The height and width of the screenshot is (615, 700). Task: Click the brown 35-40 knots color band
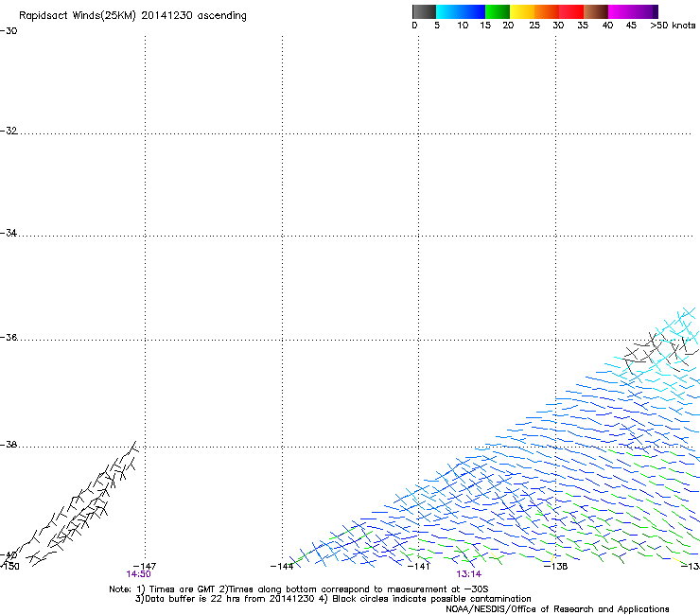[x=596, y=11]
